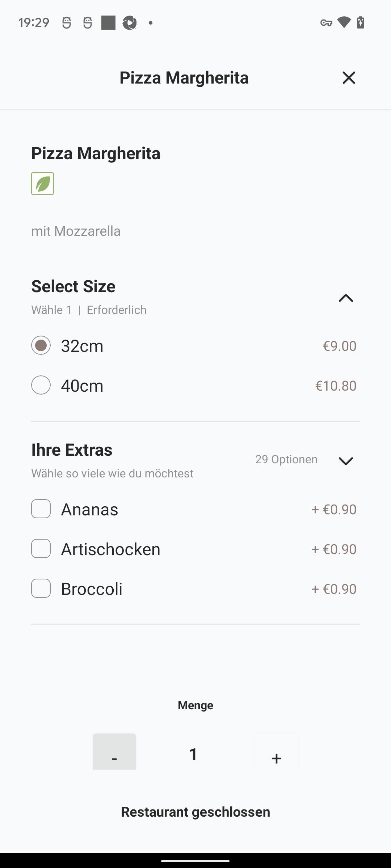Click the €10.80 price for 40cm
391x868 pixels.
[336, 386]
